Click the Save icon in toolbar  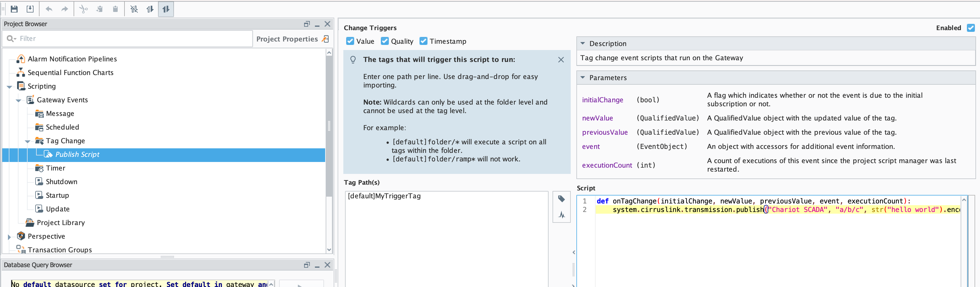coord(14,9)
